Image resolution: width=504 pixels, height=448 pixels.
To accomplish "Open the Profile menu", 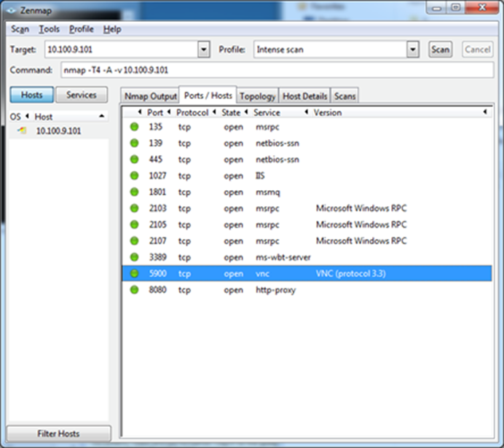I will pyautogui.click(x=82, y=29).
